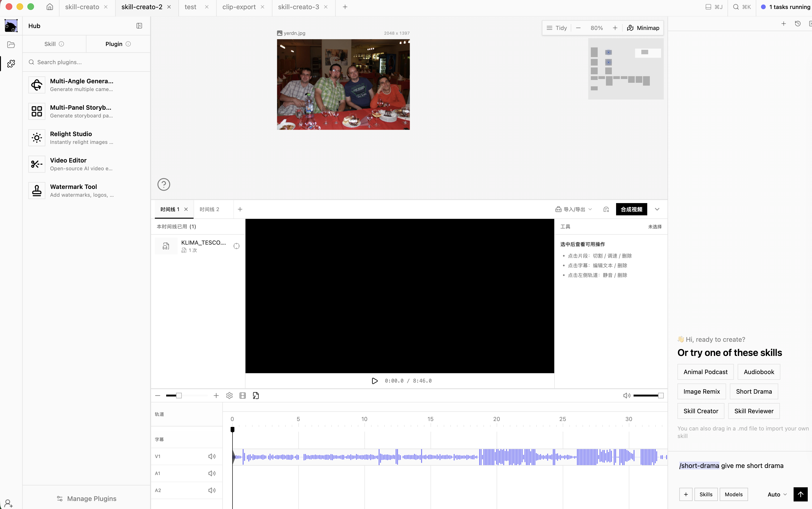Viewport: 812px width, 509px height.
Task: Collapse the Hub sidebar panel
Action: tap(139, 26)
